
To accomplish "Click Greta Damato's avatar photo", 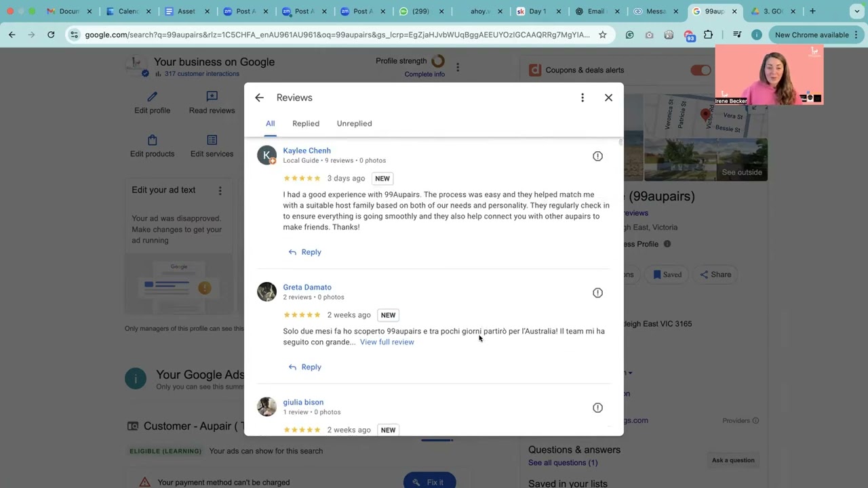I will (x=267, y=291).
